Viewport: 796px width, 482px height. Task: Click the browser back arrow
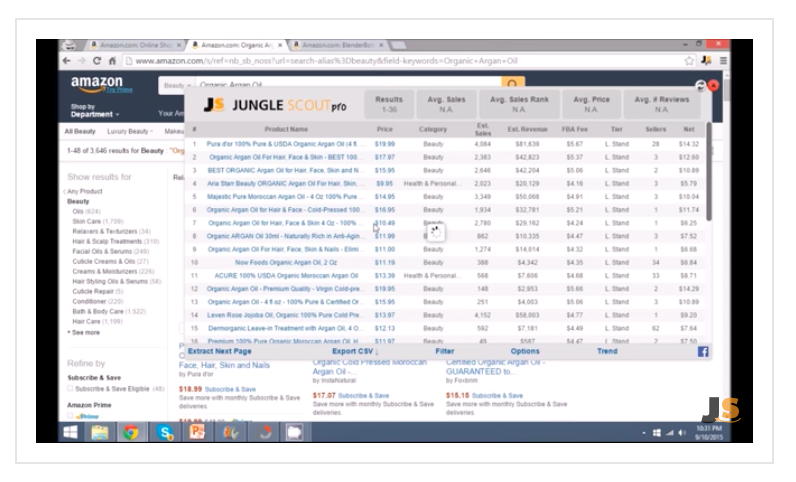67,61
